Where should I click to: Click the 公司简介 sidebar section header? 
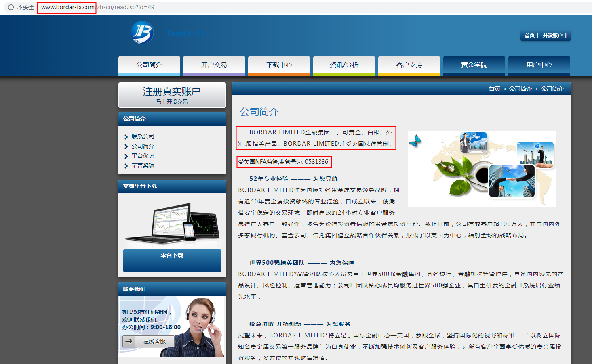pyautogui.click(x=172, y=119)
